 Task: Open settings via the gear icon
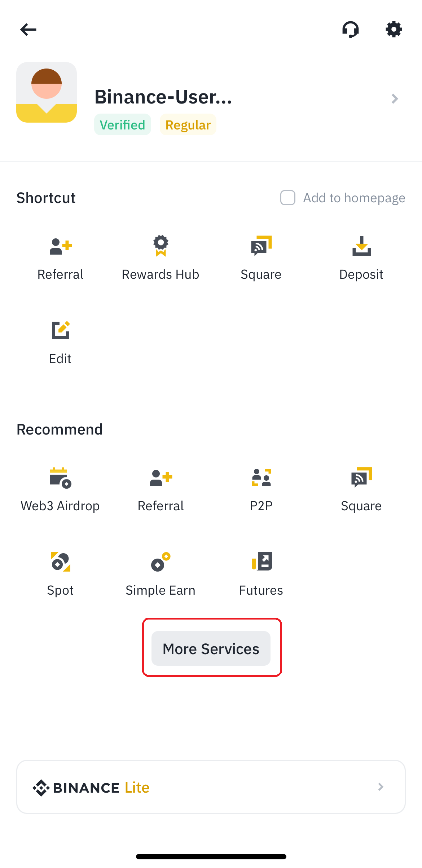394,29
